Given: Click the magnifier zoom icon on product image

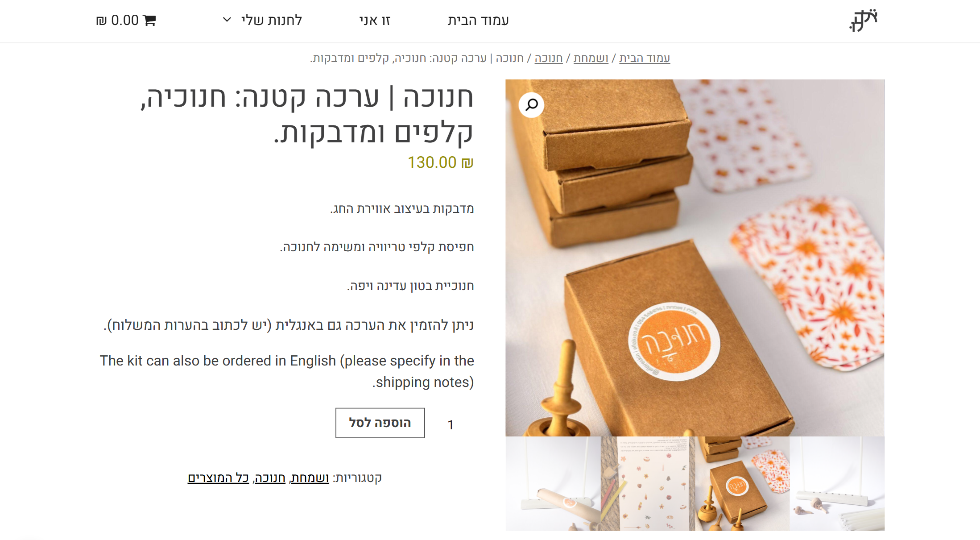Looking at the screenshot, I should pos(531,105).
